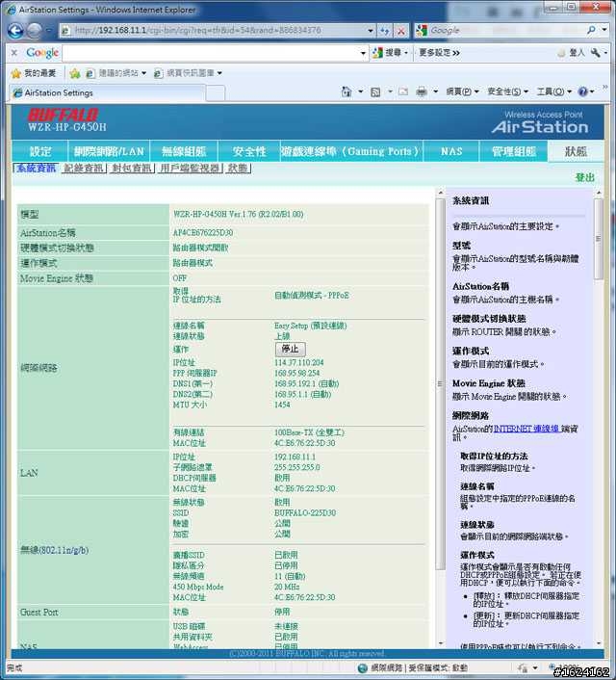This screenshot has width=616, height=680.
Task: Select the AirStation Settings browser tab
Action: click(x=107, y=92)
